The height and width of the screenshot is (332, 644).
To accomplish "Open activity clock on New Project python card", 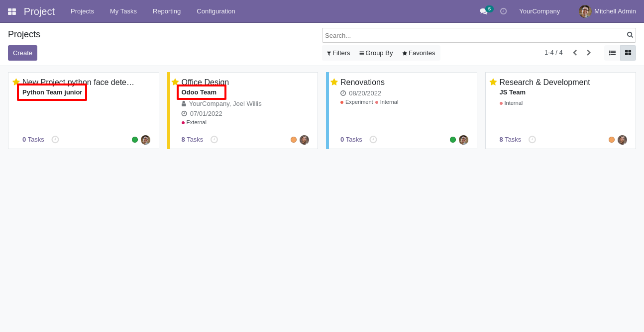I will 55,140.
